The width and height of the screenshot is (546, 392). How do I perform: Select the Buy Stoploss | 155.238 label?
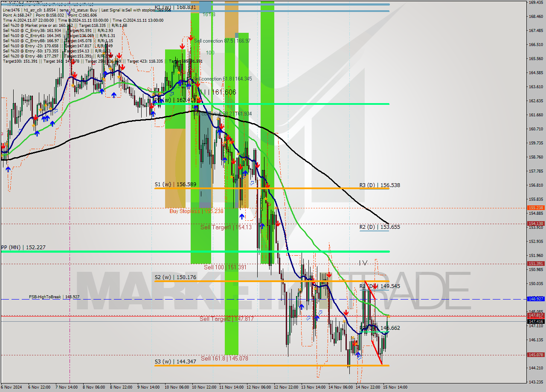(x=196, y=211)
